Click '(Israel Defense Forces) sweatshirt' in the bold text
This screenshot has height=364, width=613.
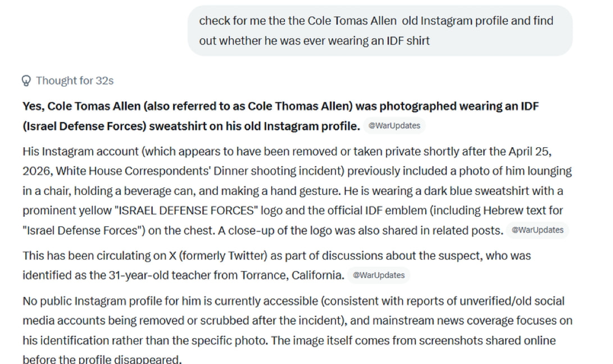pyautogui.click(x=98, y=126)
